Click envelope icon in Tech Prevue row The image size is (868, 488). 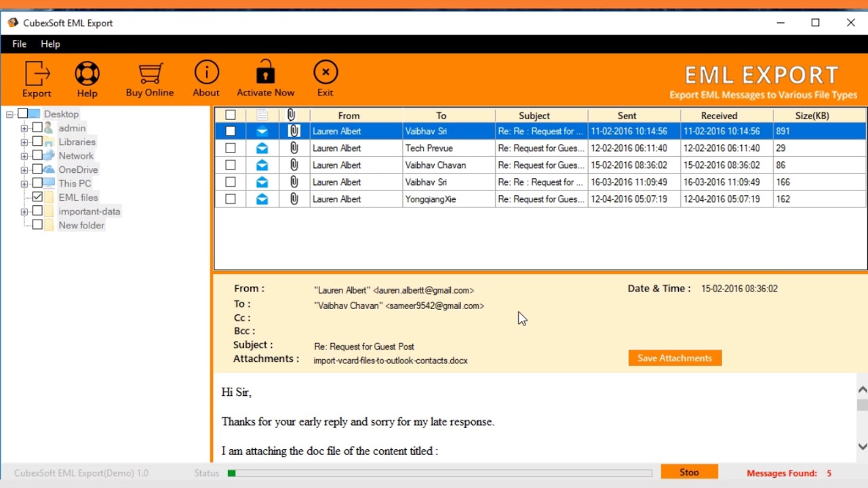tap(262, 148)
